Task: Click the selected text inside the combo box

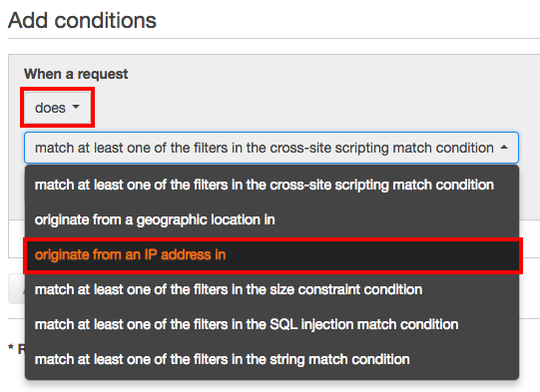Action: coord(265,148)
